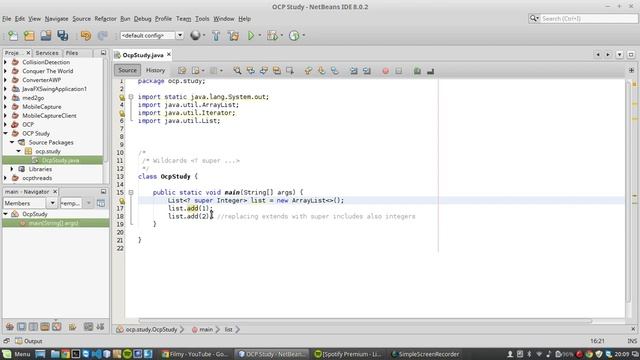Click the Open Project toolbar icon
The image size is (640, 360).
point(46,36)
